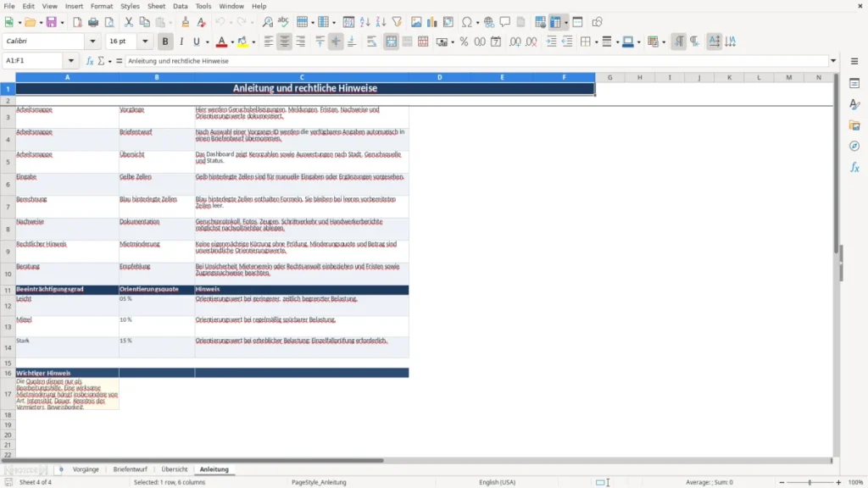Open the Data menu
This screenshot has width=868, height=488.
pos(180,6)
